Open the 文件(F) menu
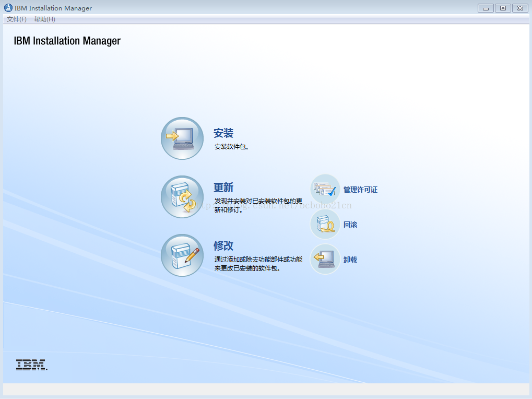Viewport: 532px width, 399px height. (17, 19)
